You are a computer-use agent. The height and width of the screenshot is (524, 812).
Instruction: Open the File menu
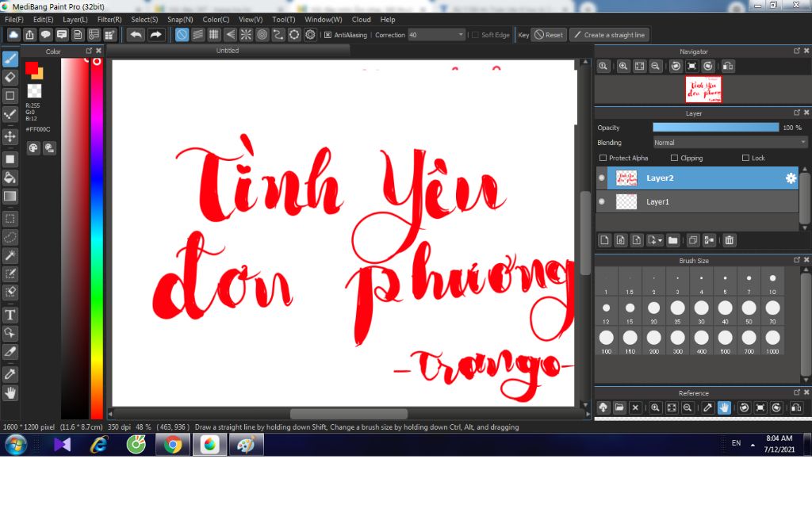click(x=14, y=19)
